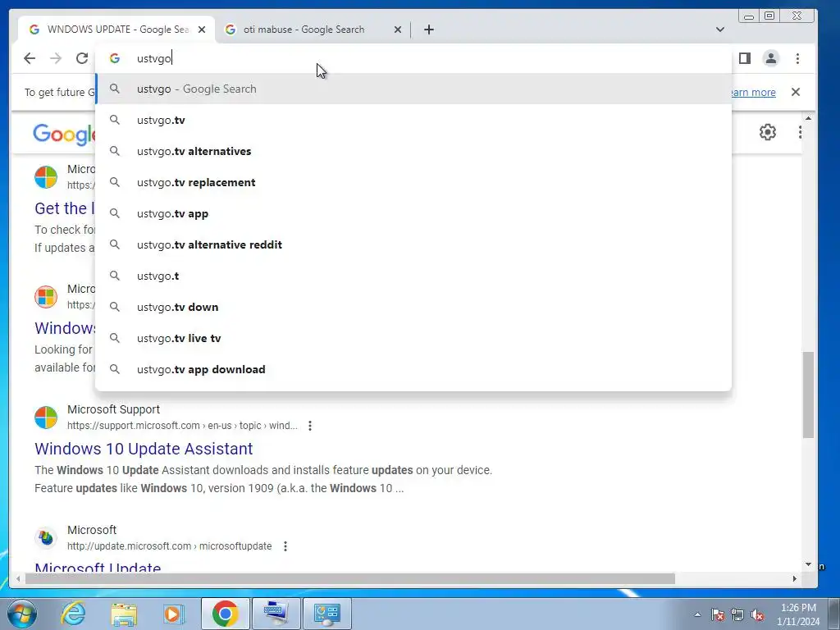The width and height of the screenshot is (840, 630).
Task: Click the Microsoft Update result favicon
Action: pyautogui.click(x=46, y=537)
